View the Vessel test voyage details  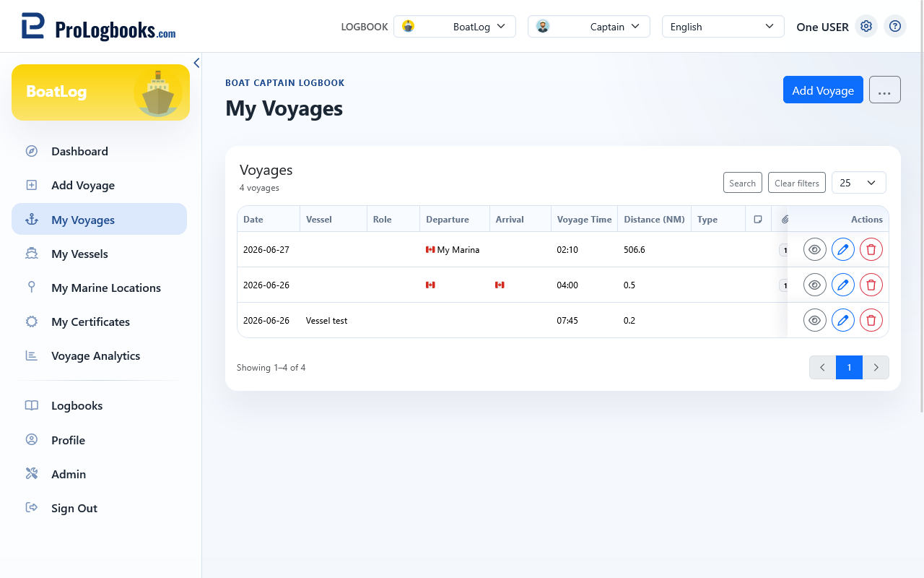pos(815,320)
